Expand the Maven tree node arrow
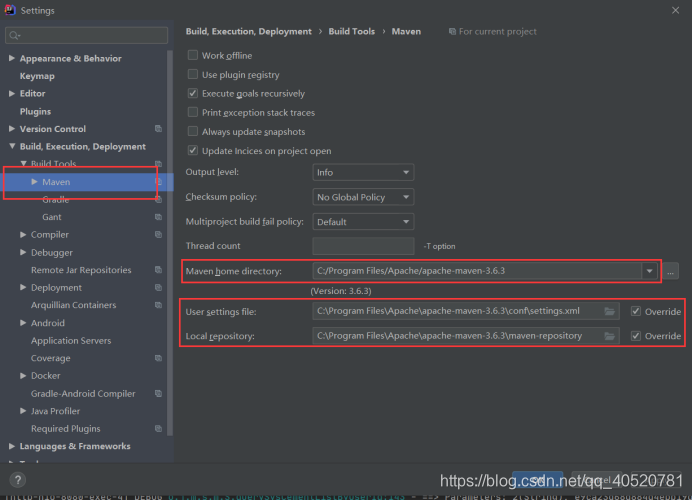The height and width of the screenshot is (500, 692). tap(34, 182)
